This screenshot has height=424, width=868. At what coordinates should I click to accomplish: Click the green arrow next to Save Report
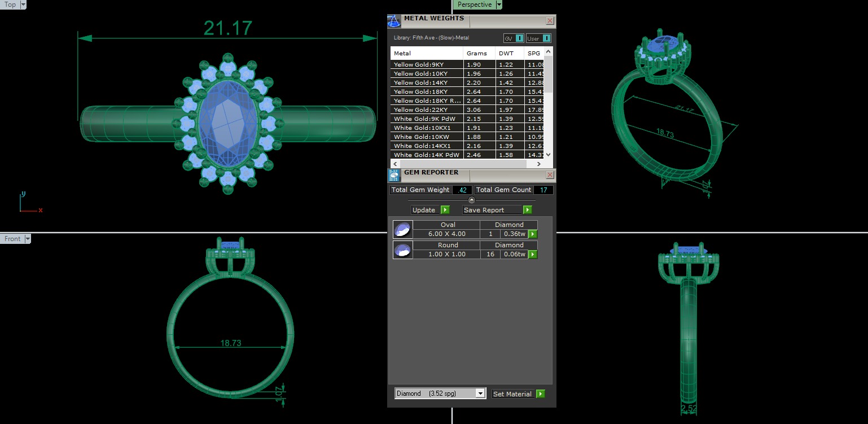pyautogui.click(x=527, y=210)
